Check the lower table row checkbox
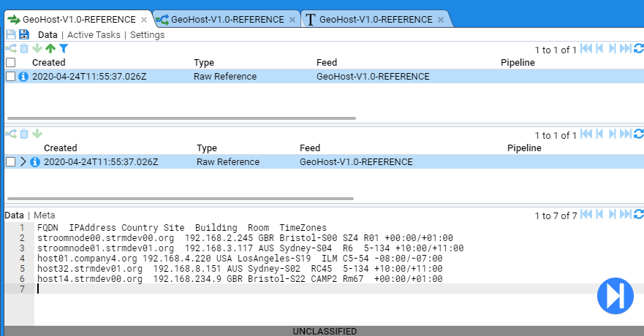644x336 pixels. coord(10,162)
